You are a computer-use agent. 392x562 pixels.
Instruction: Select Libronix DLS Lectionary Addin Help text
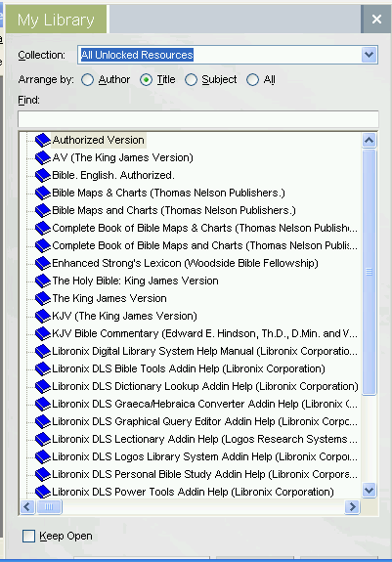tap(205, 439)
